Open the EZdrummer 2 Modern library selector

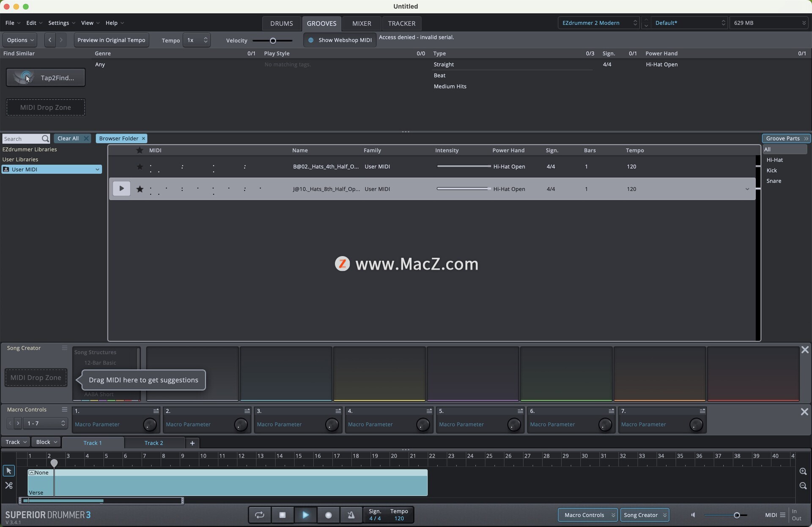599,23
